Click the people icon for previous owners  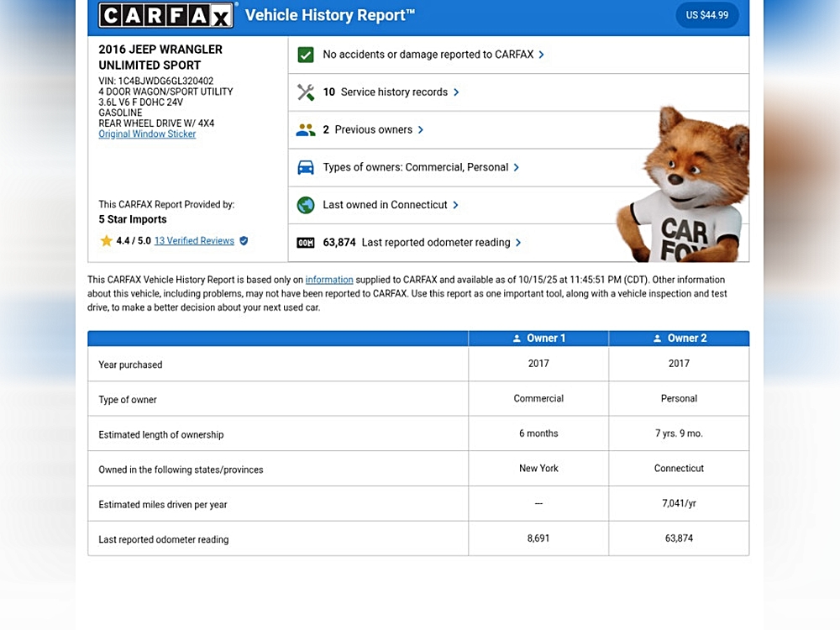click(x=306, y=130)
